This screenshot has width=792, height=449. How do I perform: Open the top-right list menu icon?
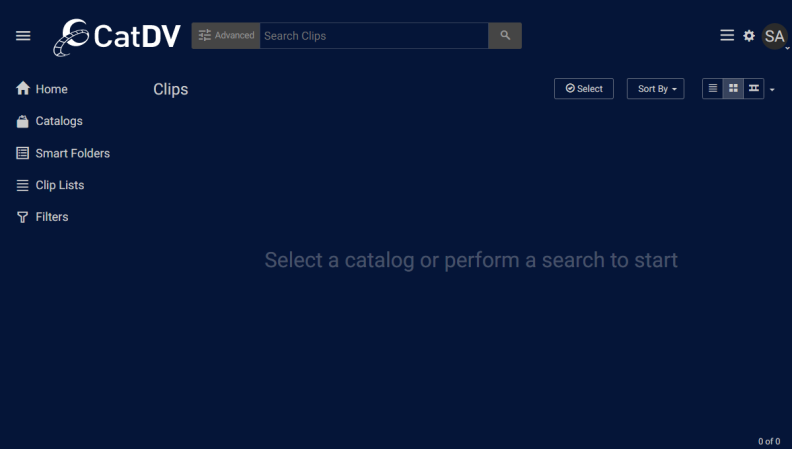click(727, 35)
